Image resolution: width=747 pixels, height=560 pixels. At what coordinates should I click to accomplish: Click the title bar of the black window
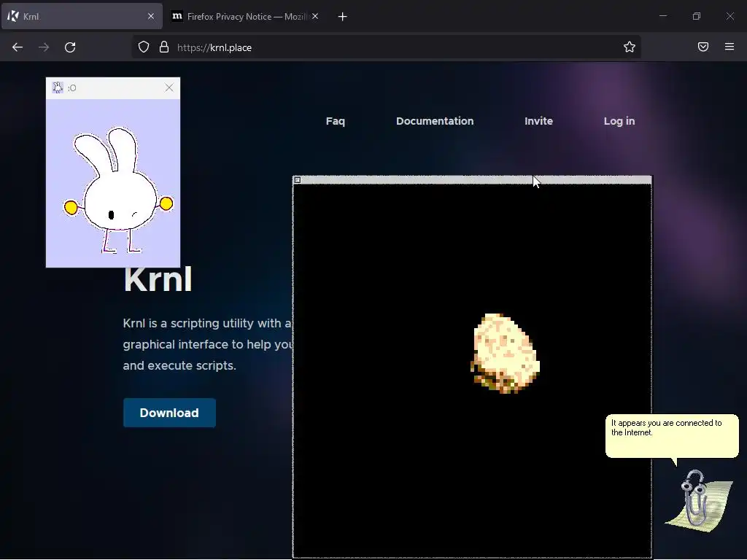click(x=472, y=180)
